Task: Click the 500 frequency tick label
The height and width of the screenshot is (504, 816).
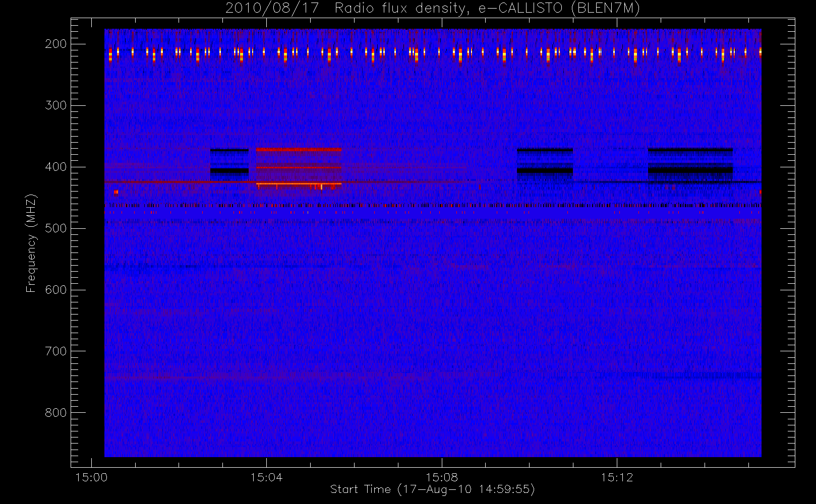Action: (55, 228)
